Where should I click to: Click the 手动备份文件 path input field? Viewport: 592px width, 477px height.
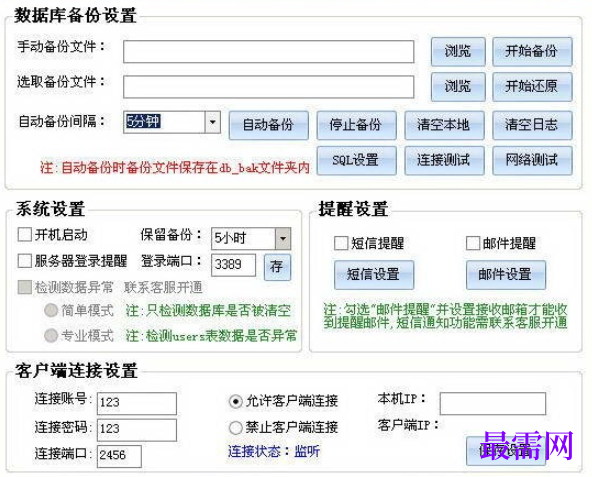pos(268,52)
